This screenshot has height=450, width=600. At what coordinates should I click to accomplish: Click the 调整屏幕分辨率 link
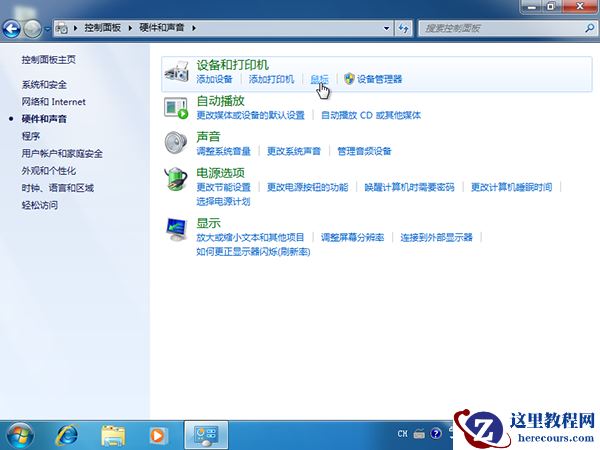point(352,238)
